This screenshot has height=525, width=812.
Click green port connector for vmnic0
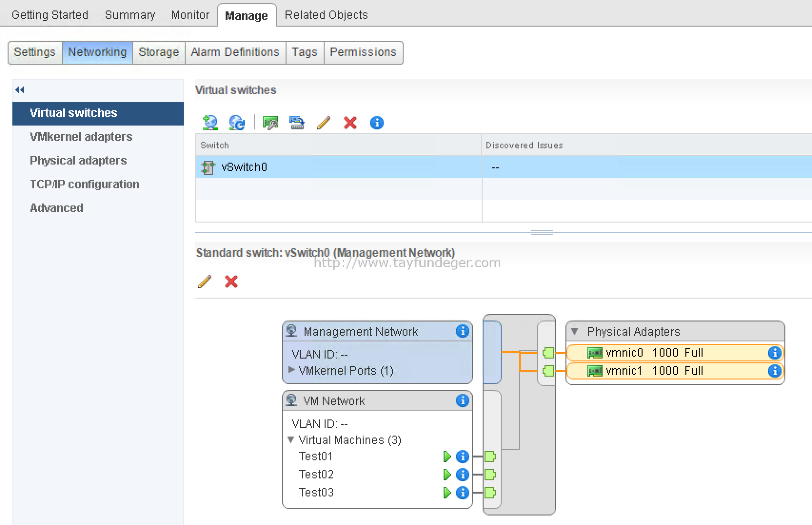548,353
